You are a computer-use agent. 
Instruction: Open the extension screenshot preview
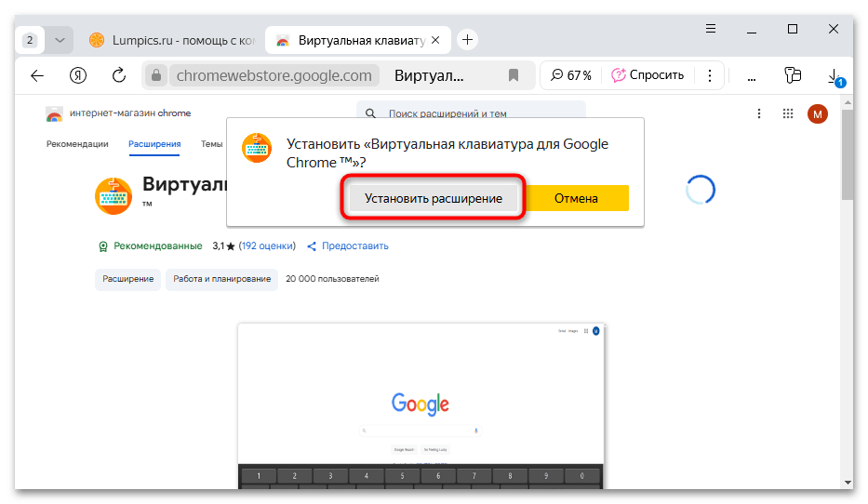tap(421, 406)
